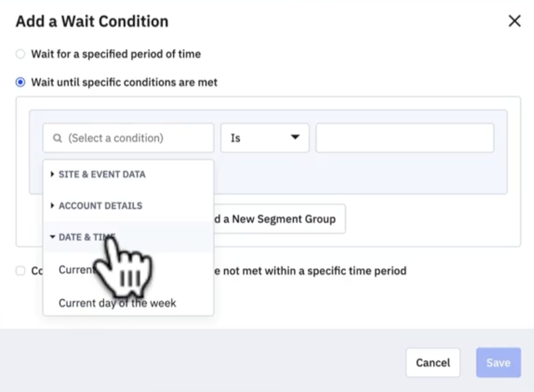Click the down triangle beside DATE & TIME
534x392 pixels.
(x=52, y=237)
